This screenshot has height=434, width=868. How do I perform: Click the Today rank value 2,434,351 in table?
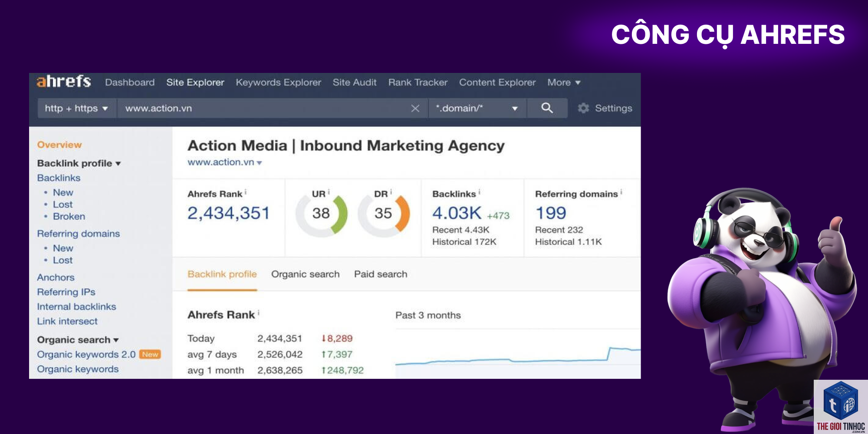tap(279, 339)
